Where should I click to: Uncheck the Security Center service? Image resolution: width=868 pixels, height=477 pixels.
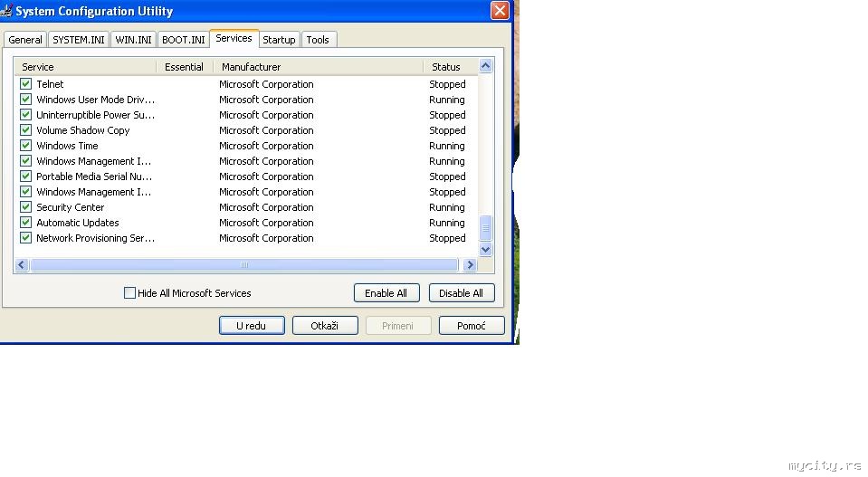click(x=25, y=207)
